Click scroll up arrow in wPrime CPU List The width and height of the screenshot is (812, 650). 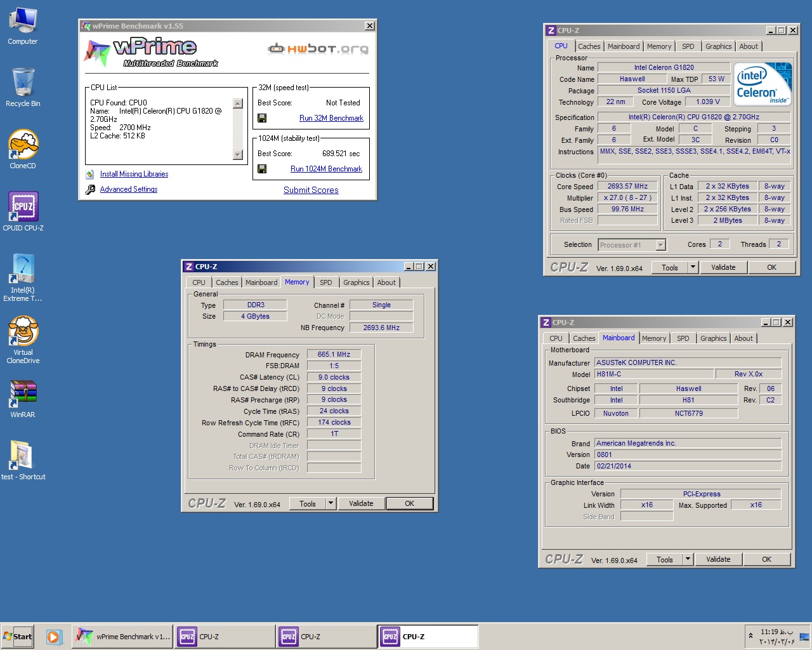[238, 103]
